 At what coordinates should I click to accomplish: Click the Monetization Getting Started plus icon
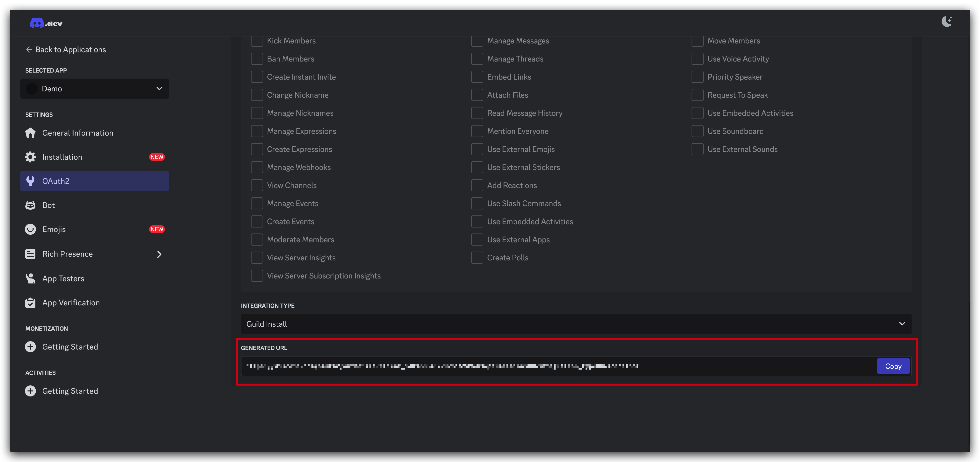click(30, 347)
